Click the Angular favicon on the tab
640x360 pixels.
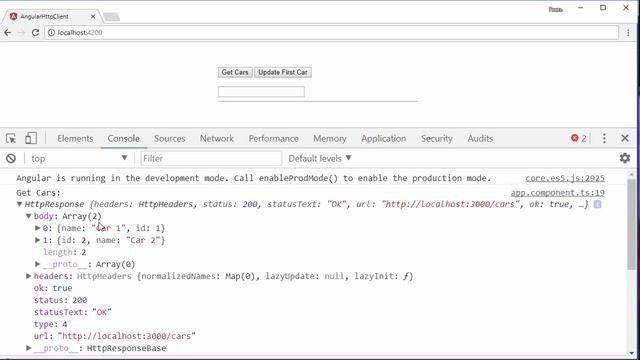point(13,16)
